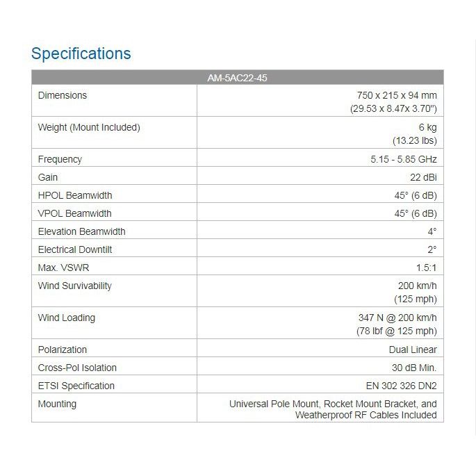Click the 5.15 - 5.85 GHz value
Viewport: 476px width, 476px height.
point(404,159)
